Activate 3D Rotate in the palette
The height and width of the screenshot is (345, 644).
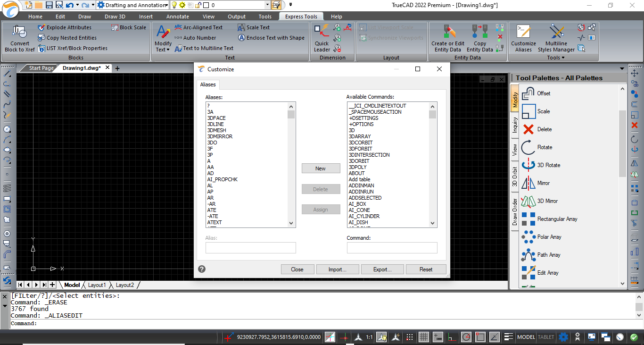[541, 165]
